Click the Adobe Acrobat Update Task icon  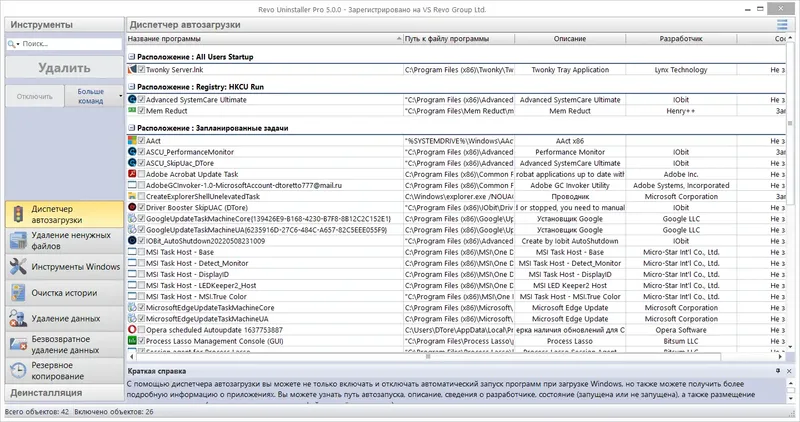[x=132, y=174]
